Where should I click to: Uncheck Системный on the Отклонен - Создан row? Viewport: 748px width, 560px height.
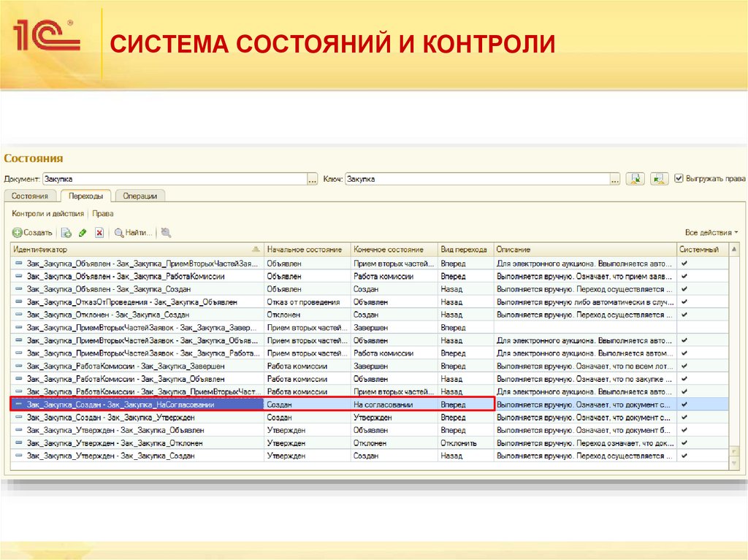point(684,314)
